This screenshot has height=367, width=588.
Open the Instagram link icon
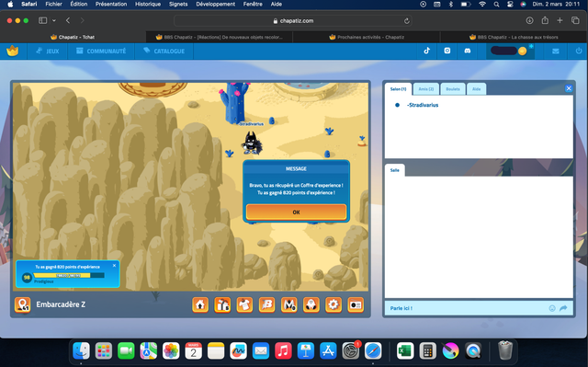tap(447, 51)
